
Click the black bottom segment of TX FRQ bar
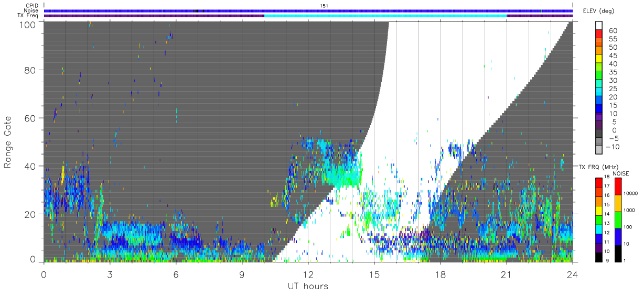[x=599, y=257]
